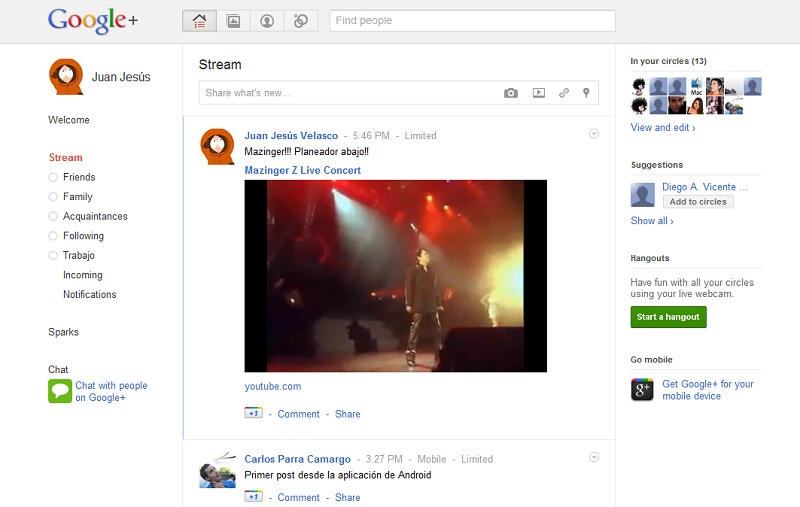Image resolution: width=800 pixels, height=507 pixels.
Task: Open Juan Jesús Velasco's profile name link
Action: (x=291, y=136)
